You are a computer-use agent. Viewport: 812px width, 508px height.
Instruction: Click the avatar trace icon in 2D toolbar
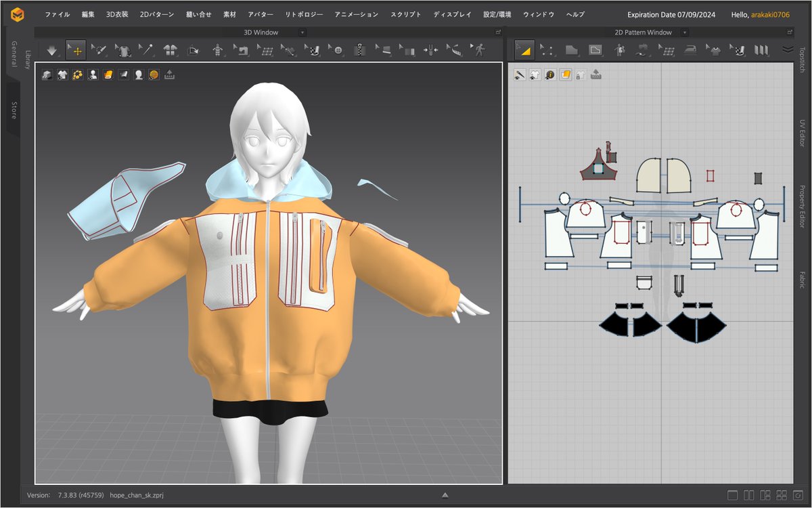click(619, 50)
